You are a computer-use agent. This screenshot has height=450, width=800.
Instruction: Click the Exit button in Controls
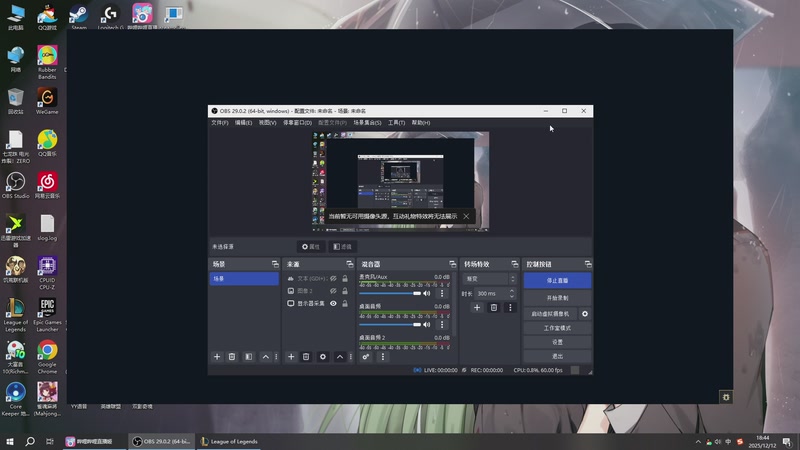(x=557, y=356)
